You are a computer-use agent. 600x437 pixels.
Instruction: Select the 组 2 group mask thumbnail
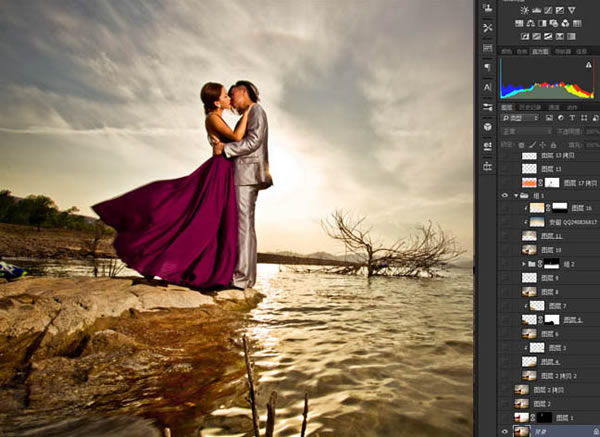pyautogui.click(x=552, y=264)
